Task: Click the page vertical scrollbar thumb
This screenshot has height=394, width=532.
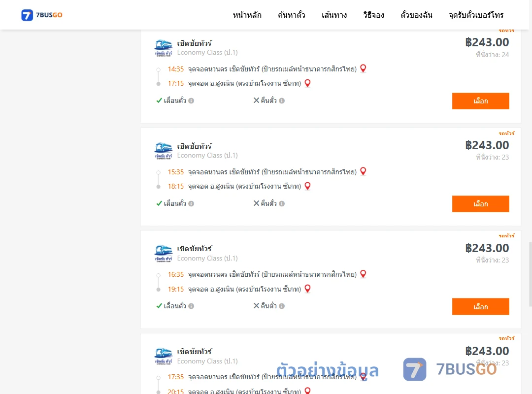Action: [531, 274]
